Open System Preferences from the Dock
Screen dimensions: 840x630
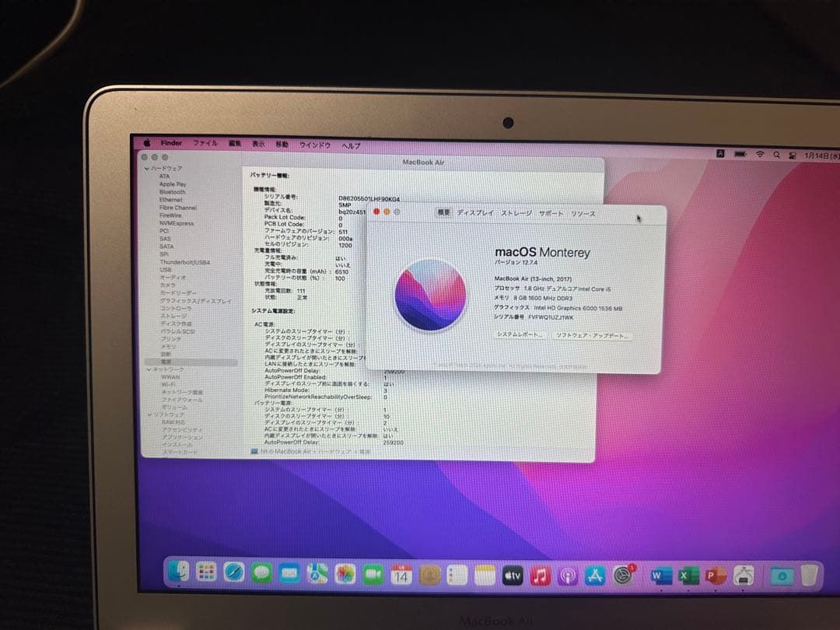pos(622,576)
